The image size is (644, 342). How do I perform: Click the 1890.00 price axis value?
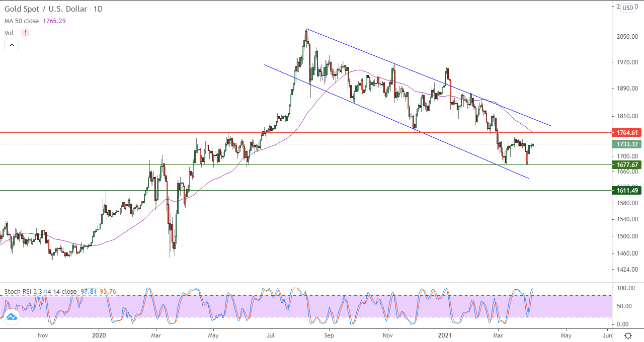click(627, 89)
